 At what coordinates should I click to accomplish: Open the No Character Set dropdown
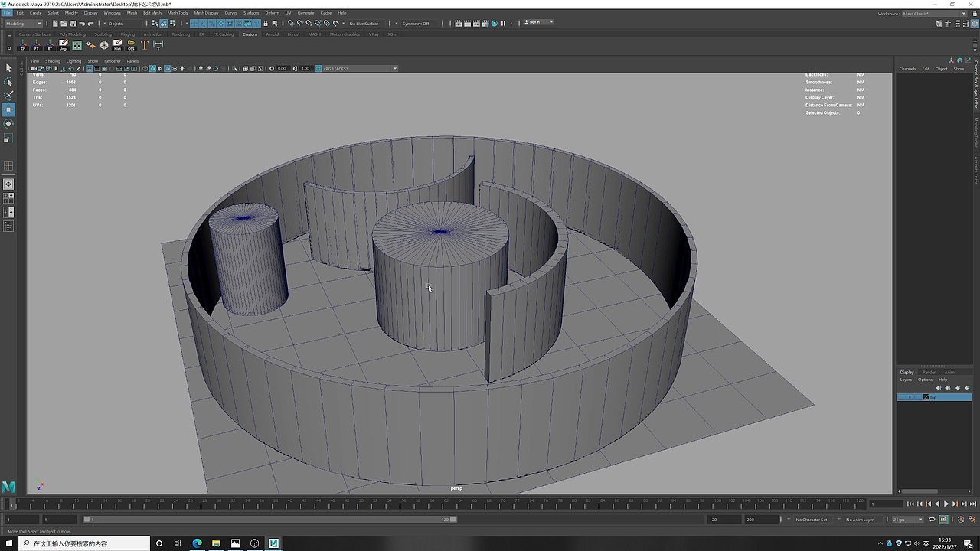click(x=813, y=520)
